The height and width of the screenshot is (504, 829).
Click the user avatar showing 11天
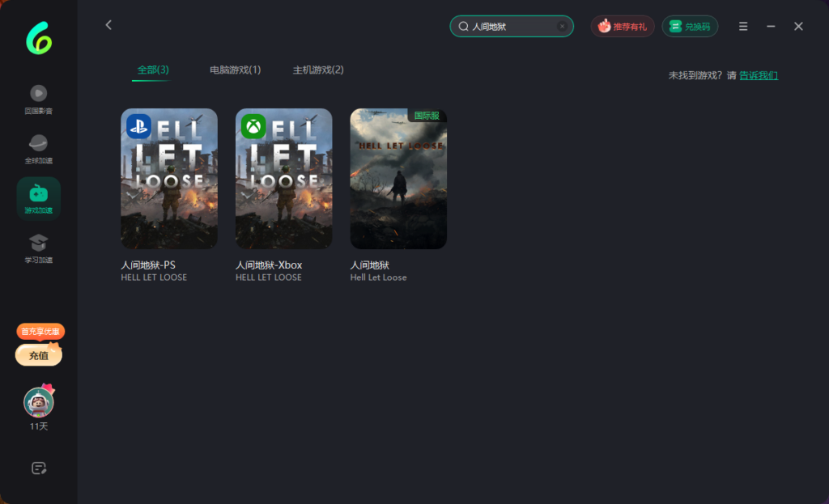[38, 402]
